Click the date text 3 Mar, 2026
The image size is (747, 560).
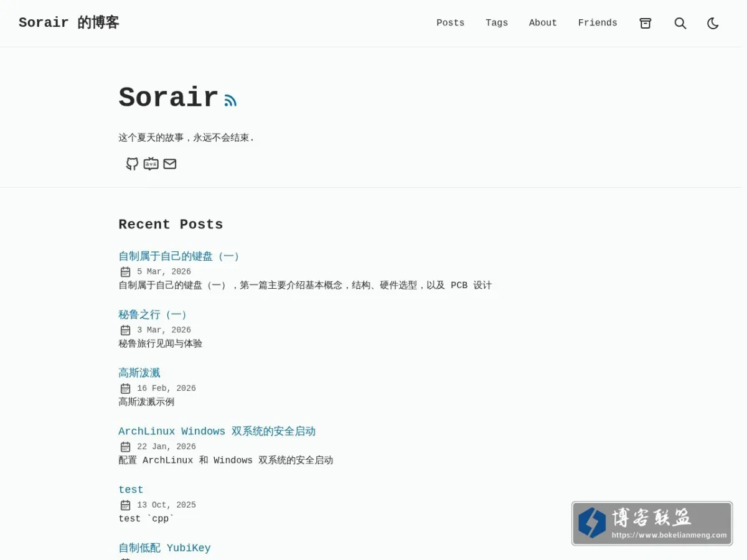pyautogui.click(x=164, y=330)
